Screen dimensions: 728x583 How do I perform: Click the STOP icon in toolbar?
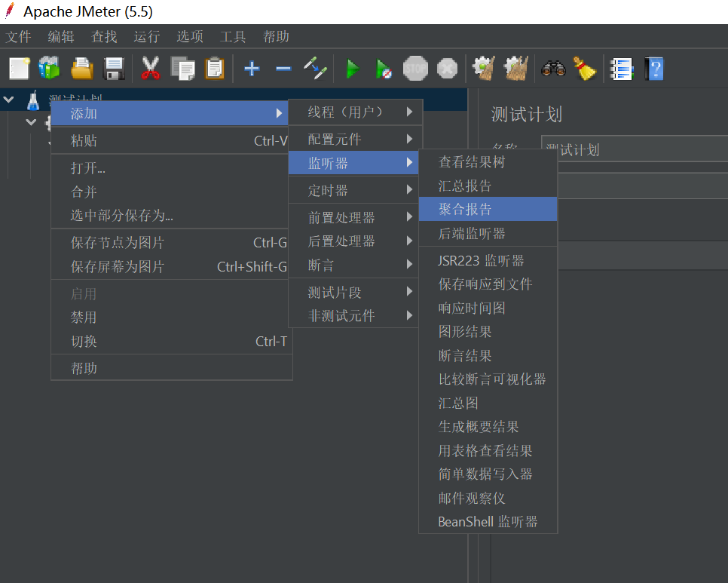pyautogui.click(x=415, y=69)
